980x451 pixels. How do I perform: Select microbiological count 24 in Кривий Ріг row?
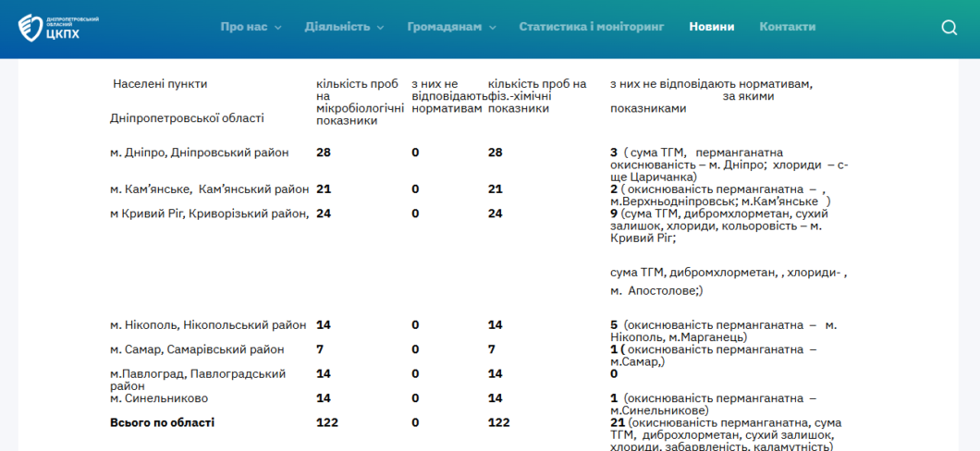click(x=324, y=213)
